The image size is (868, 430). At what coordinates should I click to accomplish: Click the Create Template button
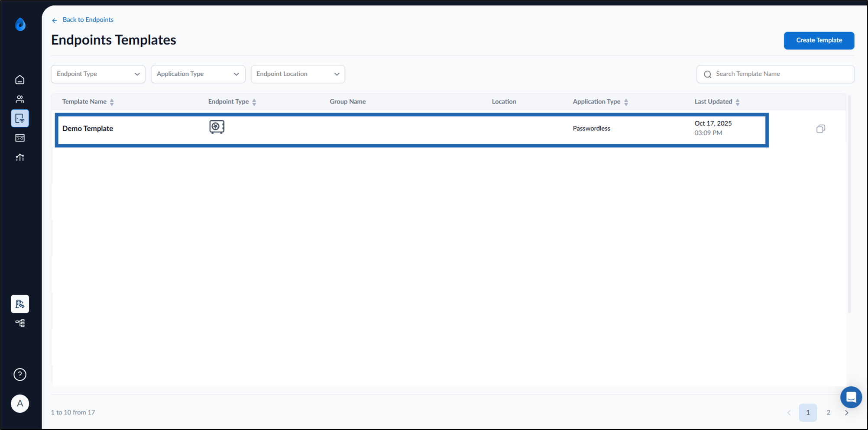(x=819, y=40)
